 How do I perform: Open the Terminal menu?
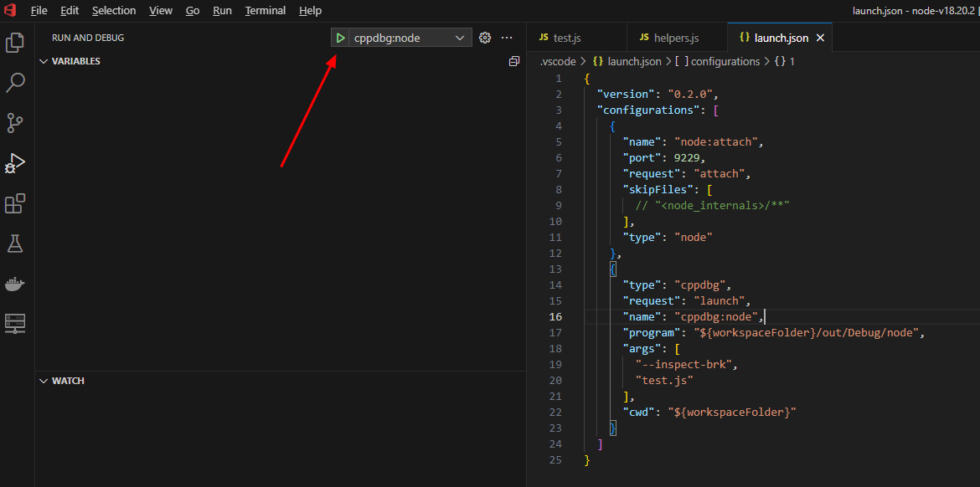coord(265,11)
